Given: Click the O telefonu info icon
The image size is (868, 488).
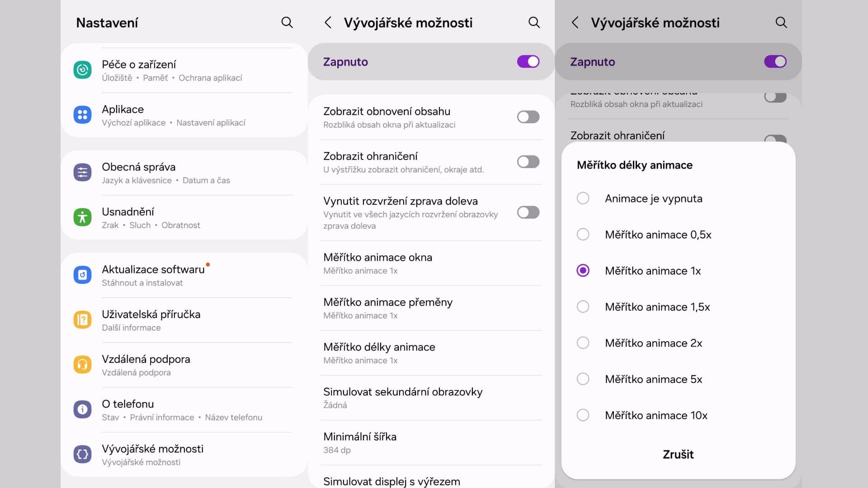Looking at the screenshot, I should pyautogui.click(x=82, y=409).
